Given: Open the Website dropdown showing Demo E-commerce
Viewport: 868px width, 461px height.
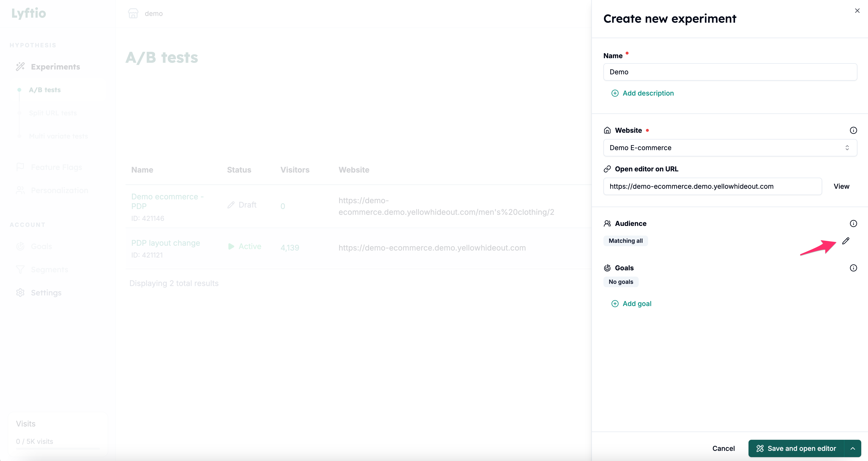Looking at the screenshot, I should coord(730,148).
